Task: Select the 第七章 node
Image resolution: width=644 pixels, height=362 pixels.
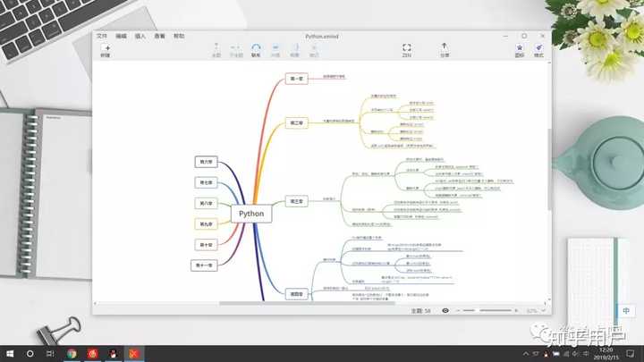Action: coord(207,182)
